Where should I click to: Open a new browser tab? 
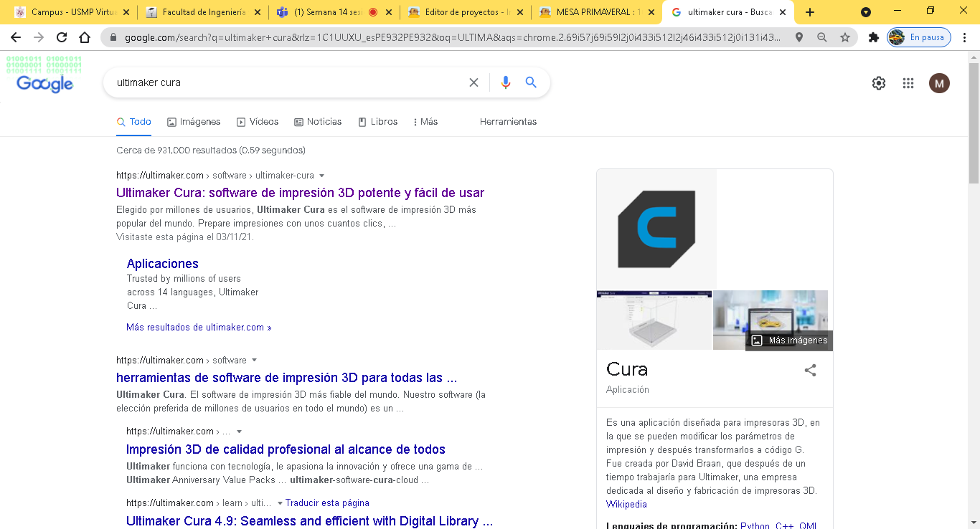click(x=810, y=12)
